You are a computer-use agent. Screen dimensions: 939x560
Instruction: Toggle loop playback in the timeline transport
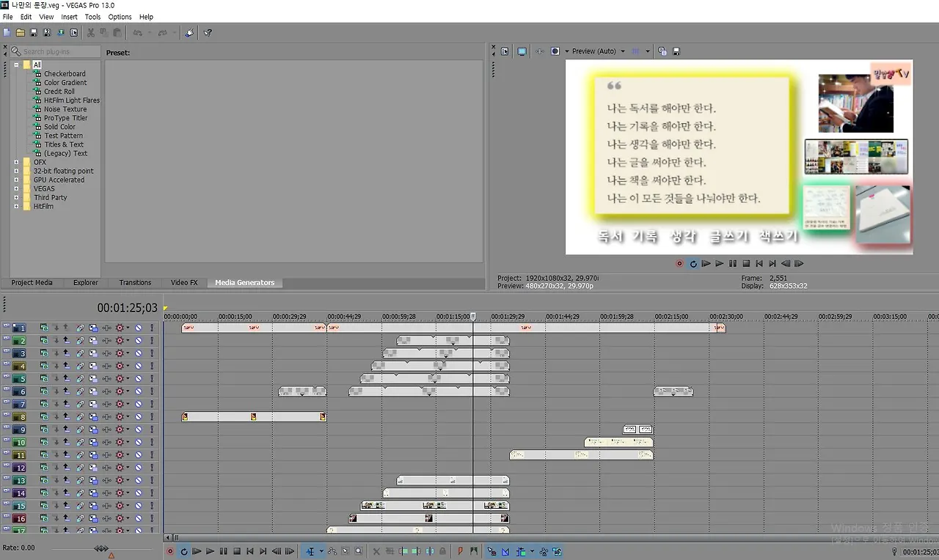coord(184,551)
